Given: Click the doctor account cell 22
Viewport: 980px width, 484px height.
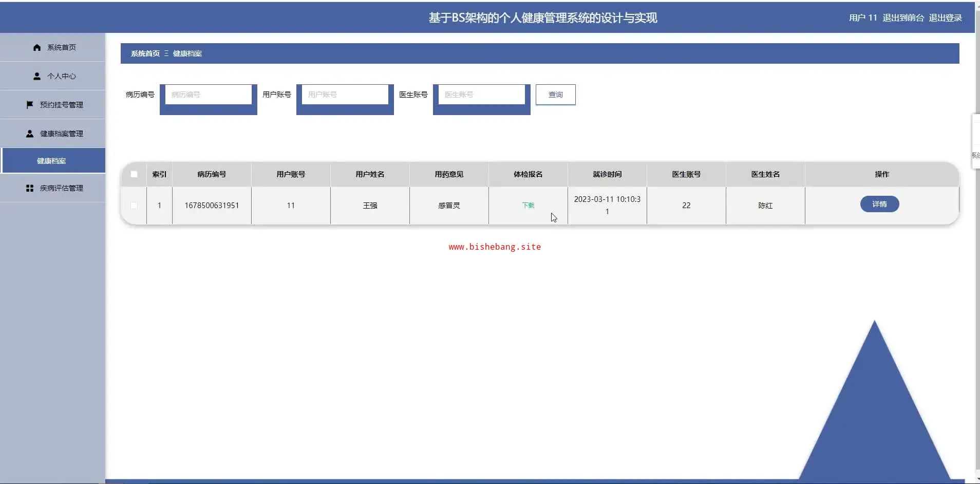Looking at the screenshot, I should pyautogui.click(x=686, y=206).
